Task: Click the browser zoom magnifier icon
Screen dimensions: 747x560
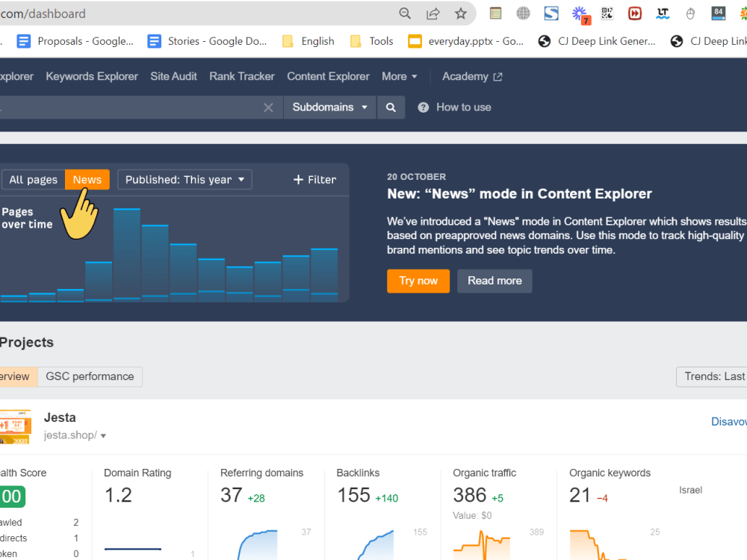Action: point(404,13)
